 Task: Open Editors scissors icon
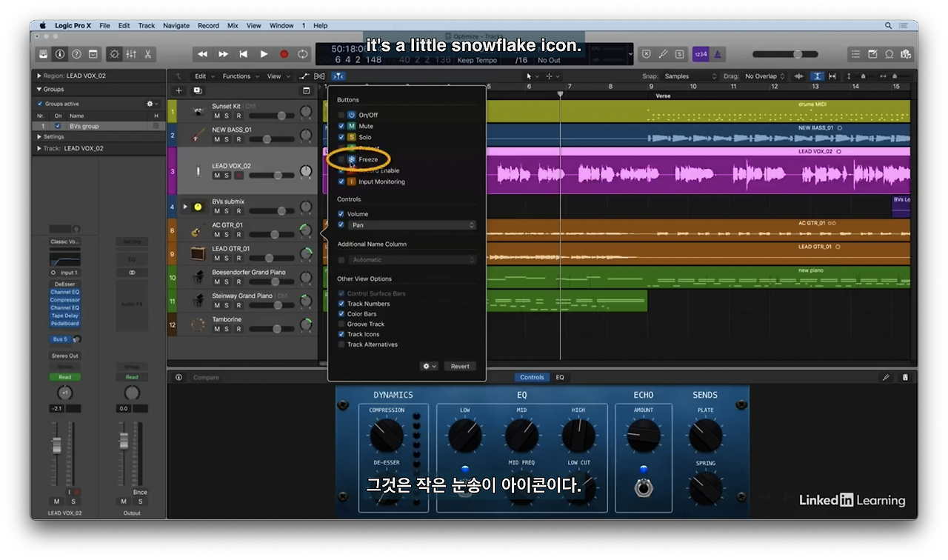(148, 54)
